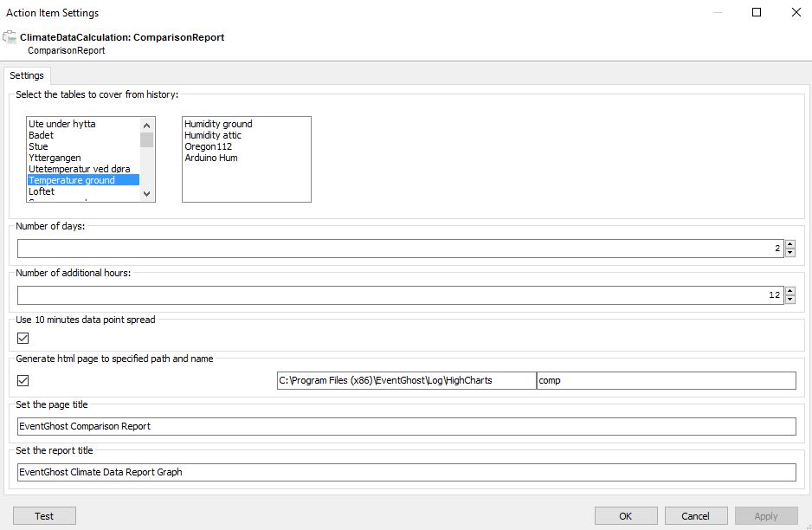
Task: Confirm settings with the OK button
Action: [x=626, y=516]
